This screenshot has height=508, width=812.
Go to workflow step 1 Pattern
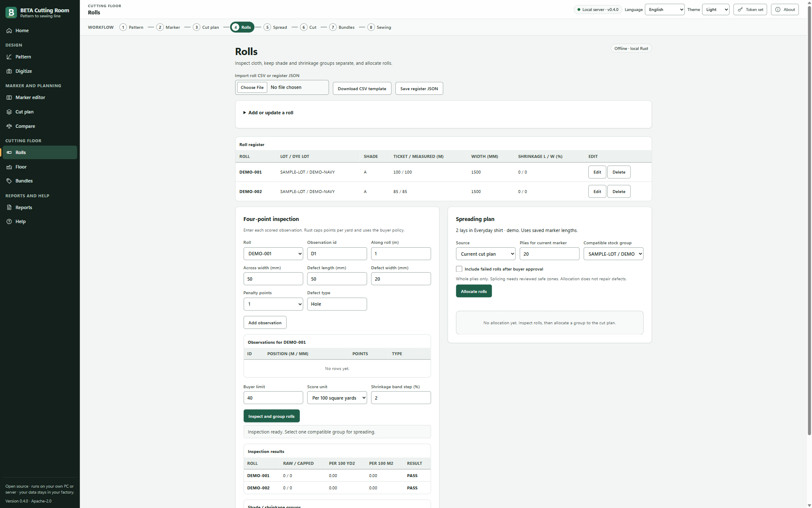[132, 27]
